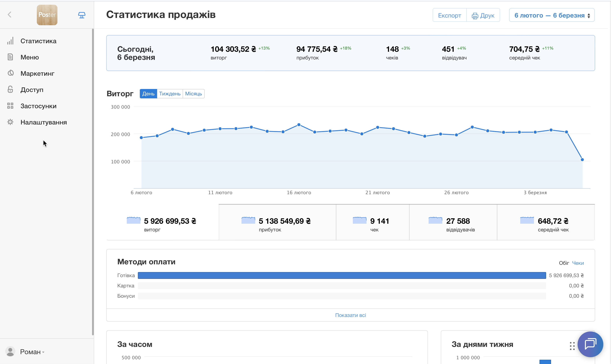Open the POS terminal icon

coord(82,15)
